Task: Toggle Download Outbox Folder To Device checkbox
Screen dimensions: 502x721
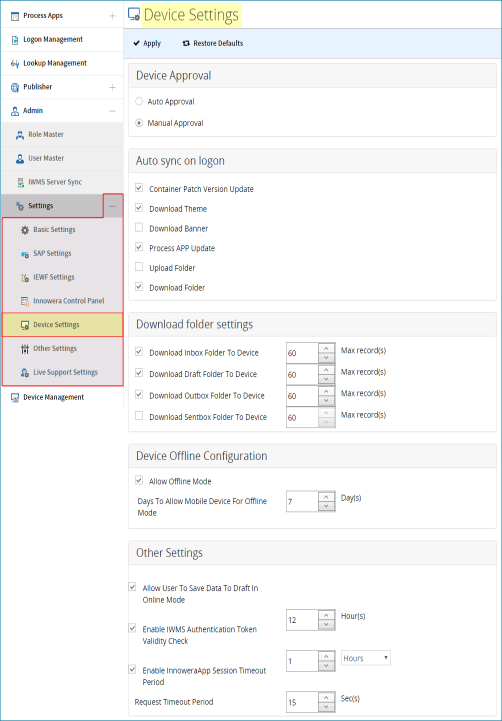Action: point(139,395)
